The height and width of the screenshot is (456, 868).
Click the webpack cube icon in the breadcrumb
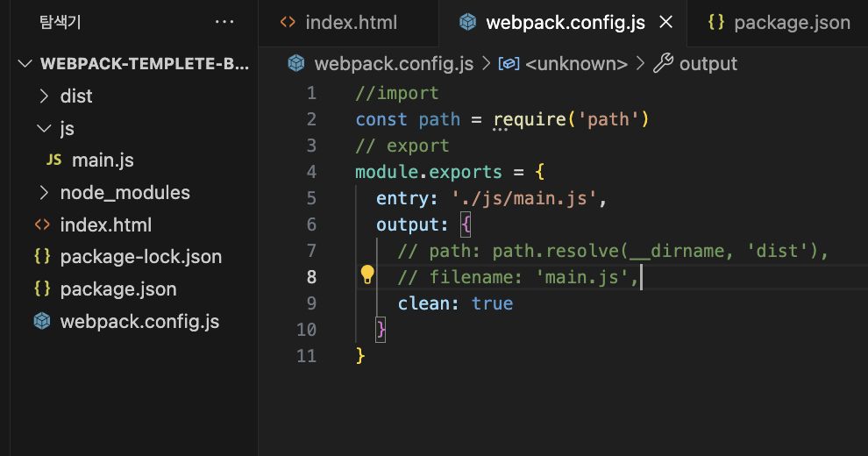pos(296,64)
